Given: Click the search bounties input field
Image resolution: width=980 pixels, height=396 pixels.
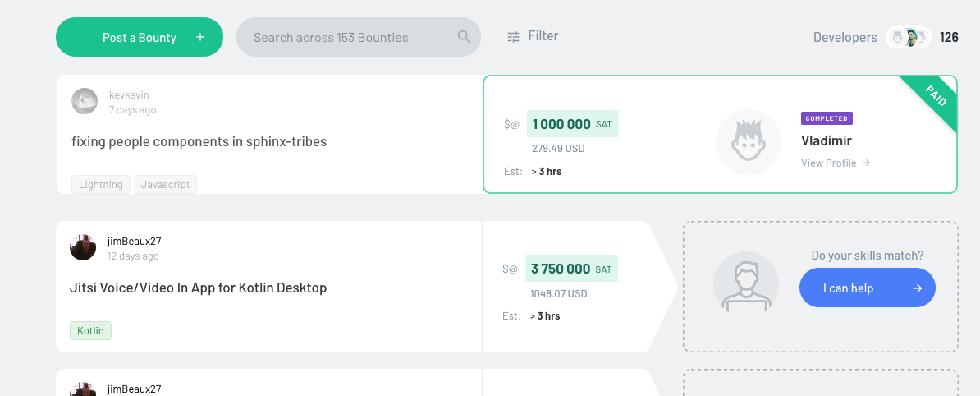Looking at the screenshot, I should 345,37.
